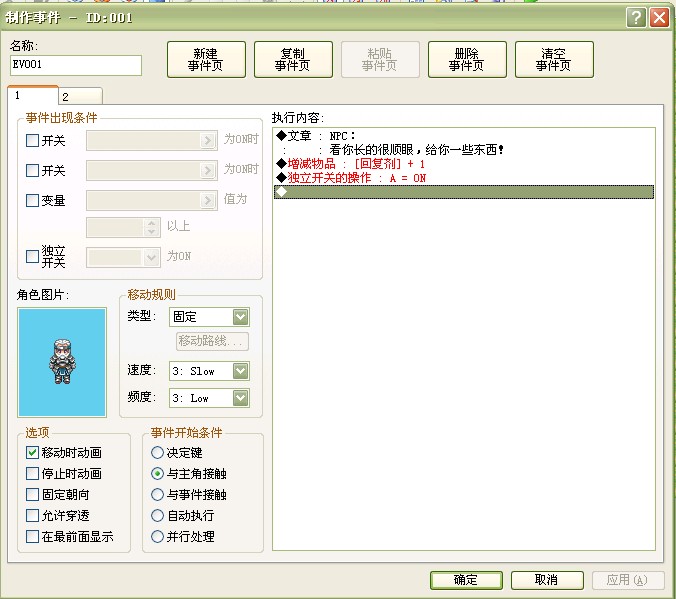The width and height of the screenshot is (676, 599).
Task: Click the 确定 button
Action: [x=466, y=580]
